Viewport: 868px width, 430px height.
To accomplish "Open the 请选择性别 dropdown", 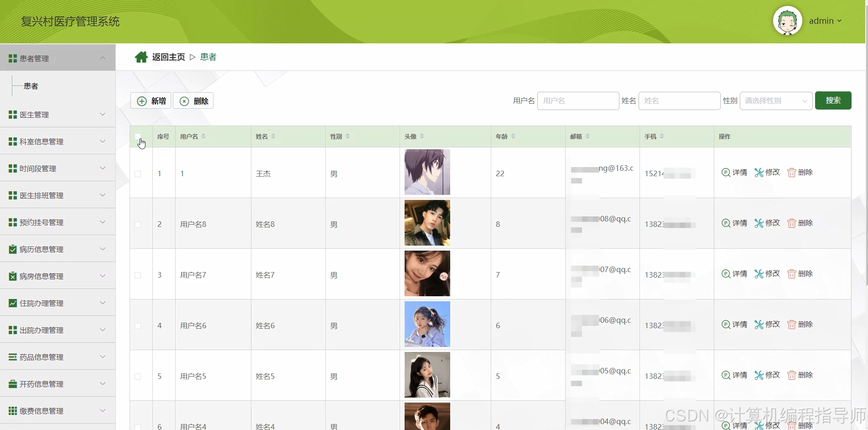I will coord(776,100).
